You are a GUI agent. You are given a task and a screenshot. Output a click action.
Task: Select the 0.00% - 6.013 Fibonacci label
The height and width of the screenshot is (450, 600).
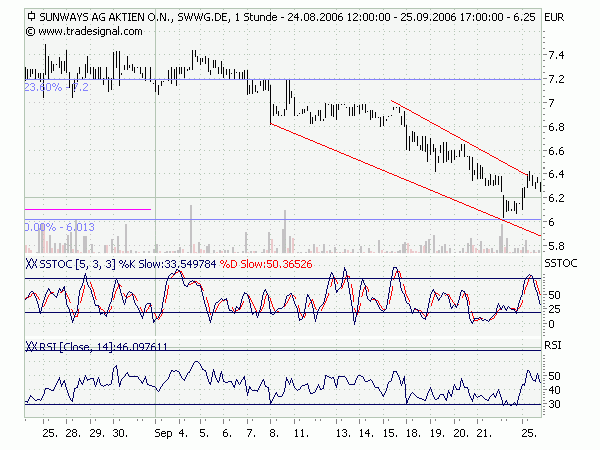point(60,227)
